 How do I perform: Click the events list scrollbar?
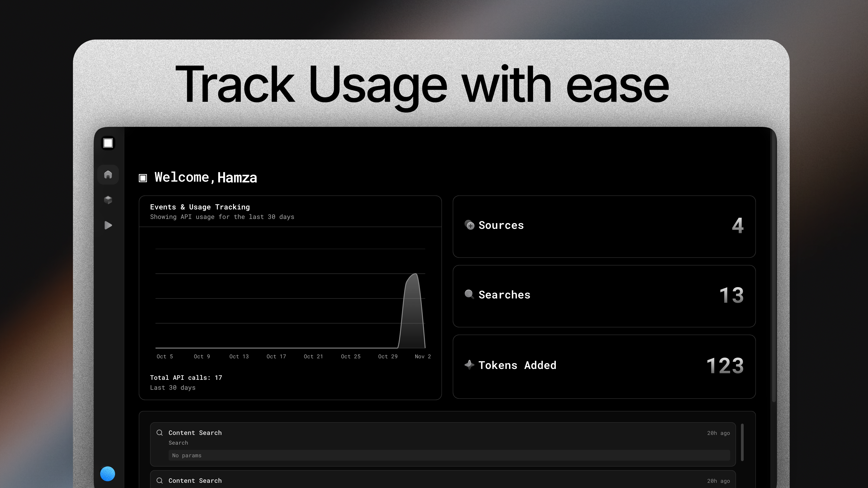(742, 442)
